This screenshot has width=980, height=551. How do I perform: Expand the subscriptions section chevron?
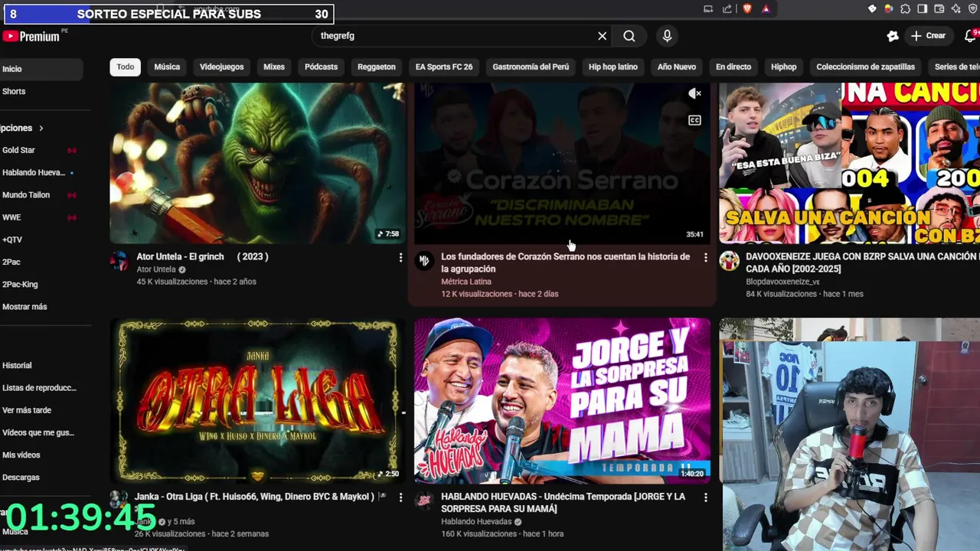(x=41, y=128)
